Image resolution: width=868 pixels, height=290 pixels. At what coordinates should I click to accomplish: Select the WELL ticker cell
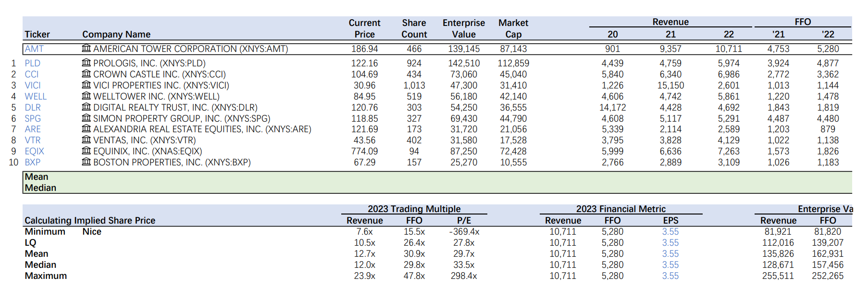pos(36,97)
